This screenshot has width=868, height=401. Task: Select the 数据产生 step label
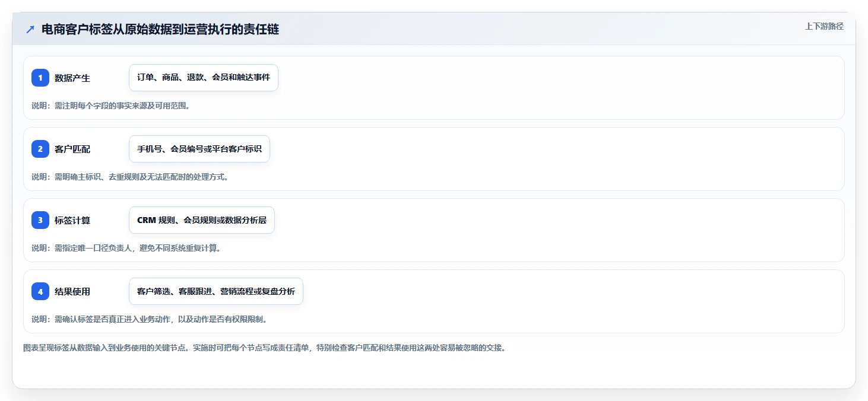72,78
